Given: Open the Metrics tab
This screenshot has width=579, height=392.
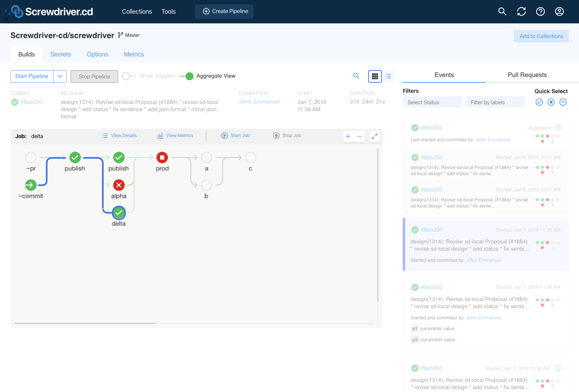Looking at the screenshot, I should click(134, 54).
